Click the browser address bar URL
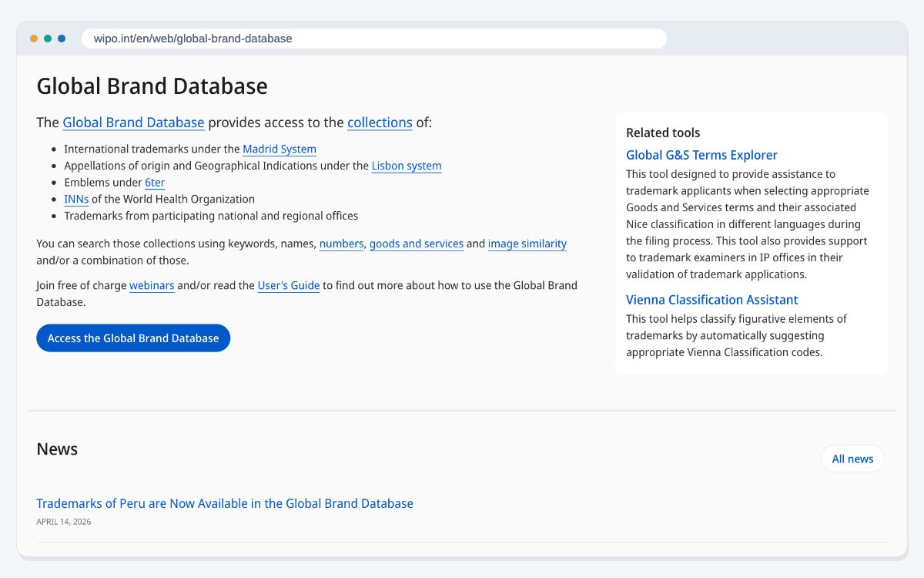The height and width of the screenshot is (578, 924). pyautogui.click(x=373, y=39)
